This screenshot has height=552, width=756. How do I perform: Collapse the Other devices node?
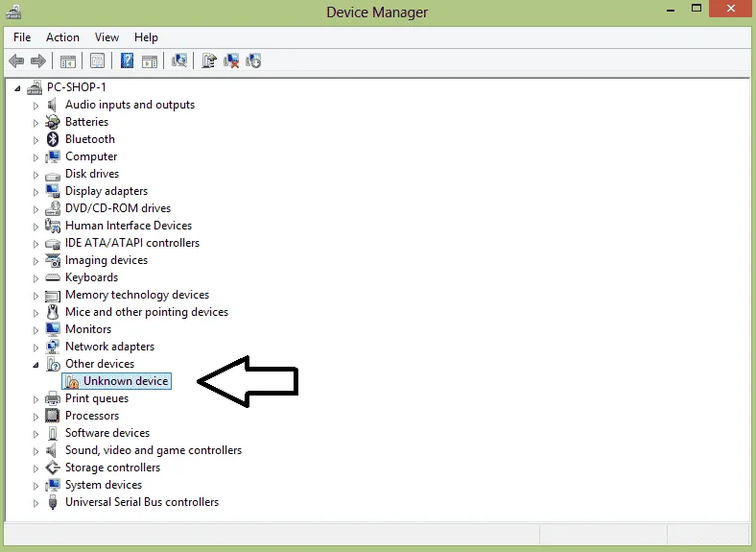click(36, 365)
